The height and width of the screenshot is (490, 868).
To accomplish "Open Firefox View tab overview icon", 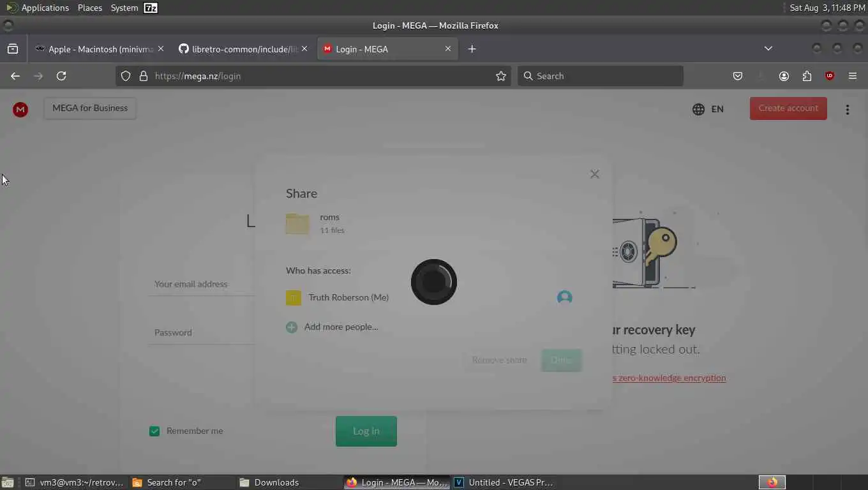I will [x=13, y=48].
